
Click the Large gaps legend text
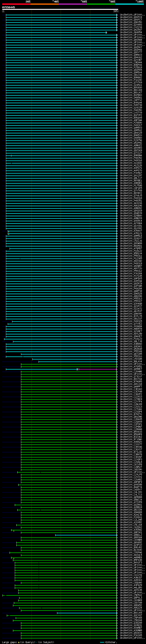[28, 642]
